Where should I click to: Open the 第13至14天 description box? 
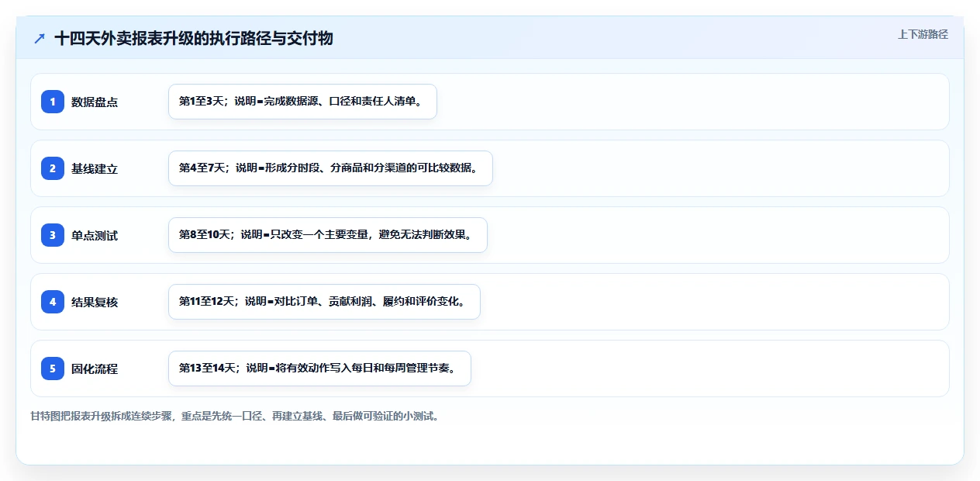click(319, 369)
